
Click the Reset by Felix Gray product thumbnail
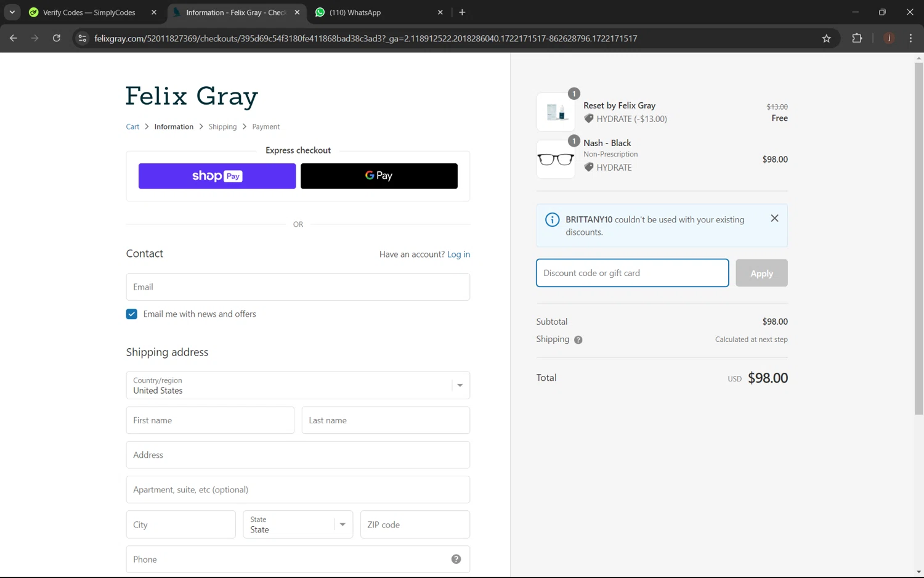[x=556, y=112]
